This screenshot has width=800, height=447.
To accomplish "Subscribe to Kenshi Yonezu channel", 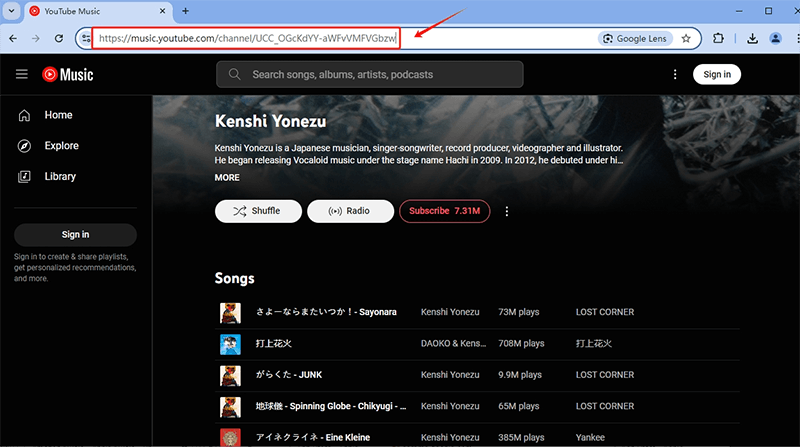I will (444, 211).
